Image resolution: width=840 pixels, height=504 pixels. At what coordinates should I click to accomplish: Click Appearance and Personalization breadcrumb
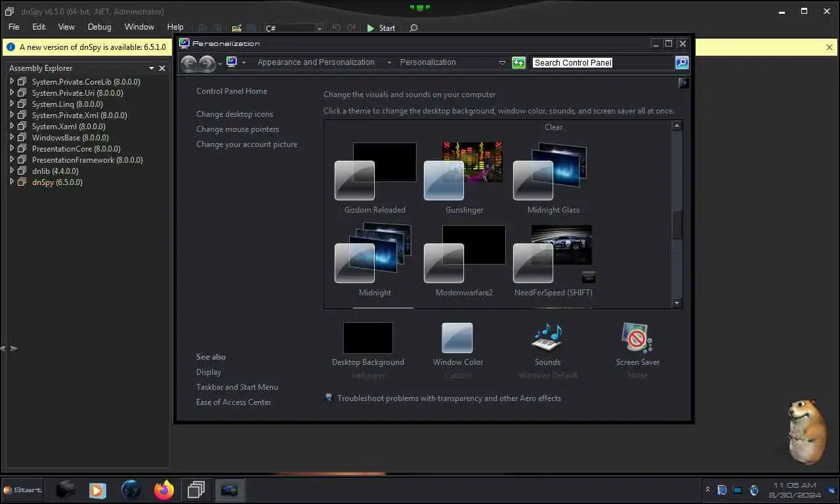(316, 62)
